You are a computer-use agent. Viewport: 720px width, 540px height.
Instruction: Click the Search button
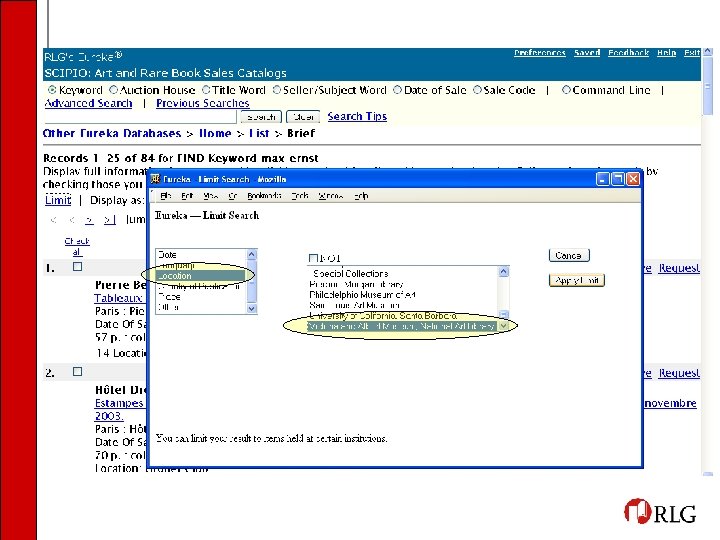point(261,117)
